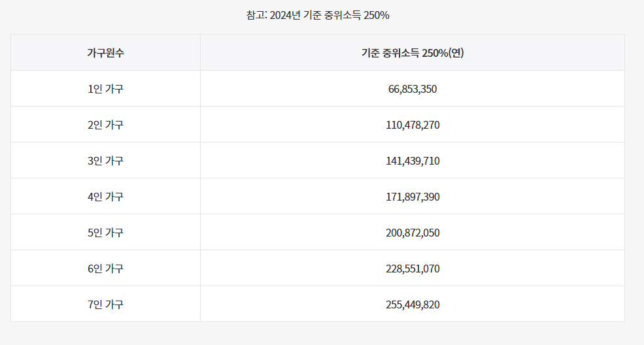This screenshot has width=644, height=345.
Task: Click the title '참고: 2024년 기준 중위소득 250%'
Action: [x=318, y=15]
